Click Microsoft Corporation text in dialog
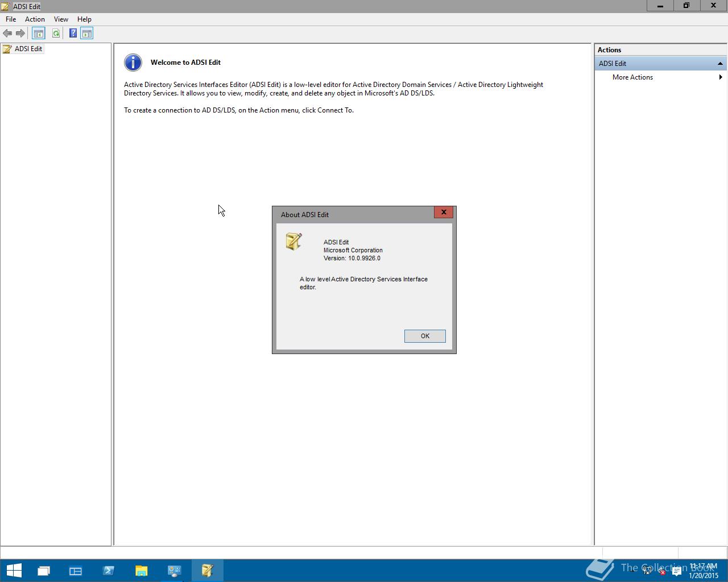 (x=353, y=250)
